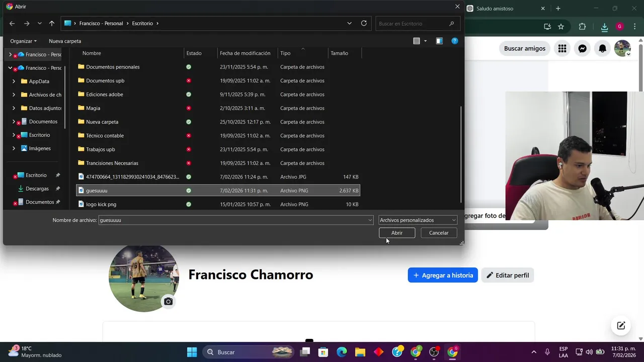This screenshot has width=644, height=362.
Task: Click Agregar a historia button
Action: tap(443, 275)
